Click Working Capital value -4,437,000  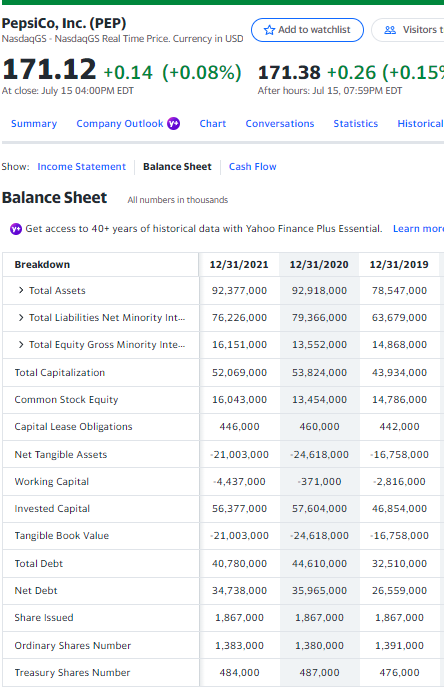coord(239,482)
